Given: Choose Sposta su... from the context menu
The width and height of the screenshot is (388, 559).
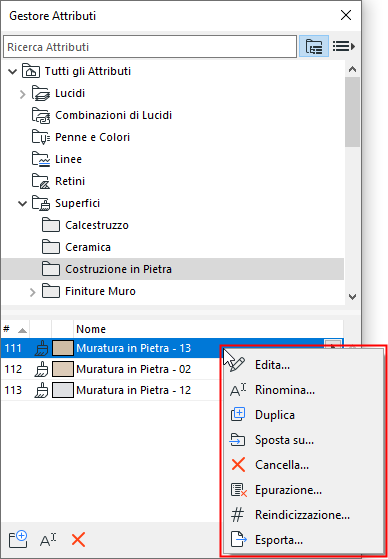Looking at the screenshot, I should click(303, 440).
